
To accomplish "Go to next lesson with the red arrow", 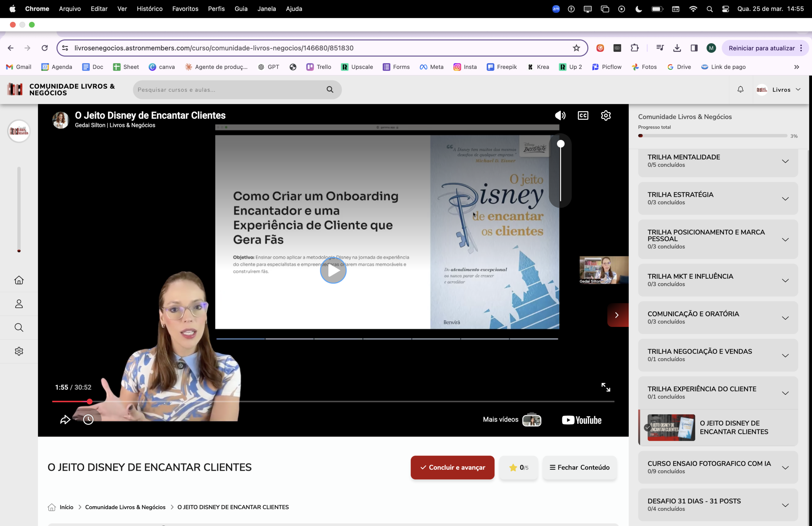I will coord(617,315).
